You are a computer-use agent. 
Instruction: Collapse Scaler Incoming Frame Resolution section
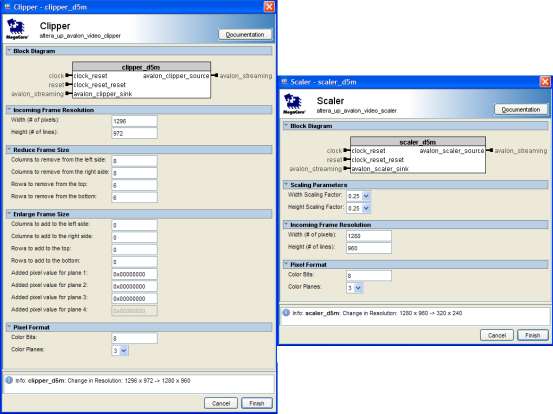pos(286,225)
